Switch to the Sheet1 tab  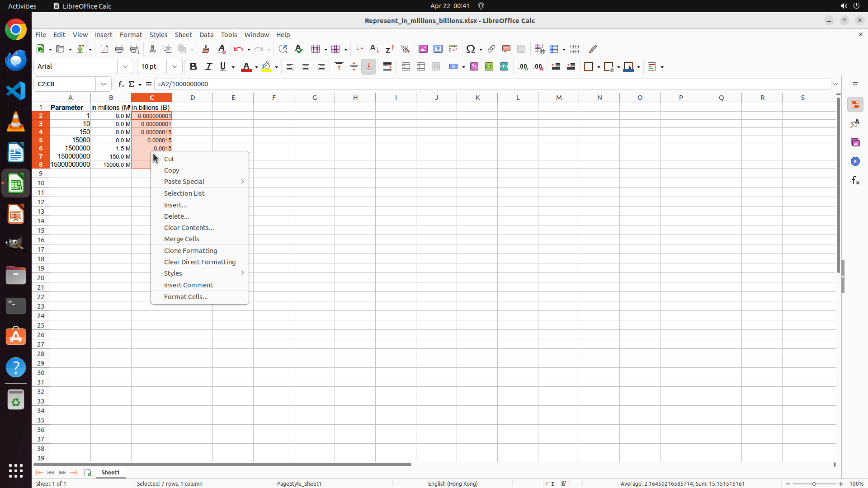pyautogui.click(x=110, y=472)
